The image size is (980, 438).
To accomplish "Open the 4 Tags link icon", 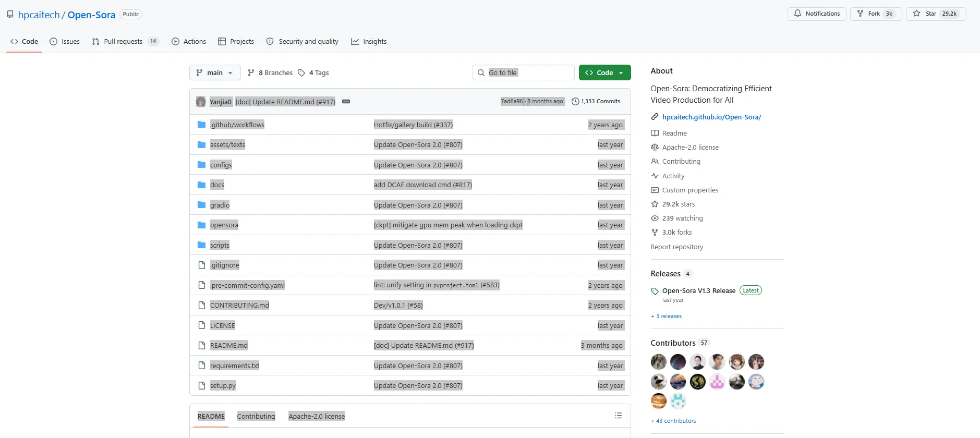I will (301, 73).
